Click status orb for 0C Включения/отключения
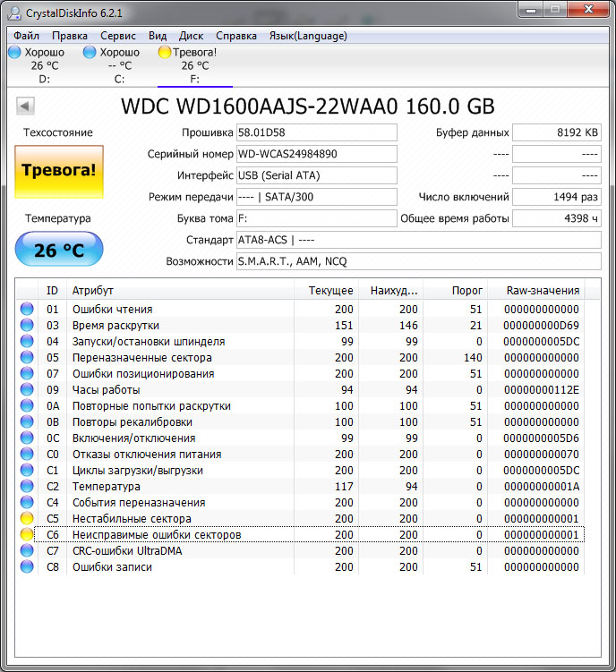Image resolution: width=616 pixels, height=672 pixels. coord(27,438)
